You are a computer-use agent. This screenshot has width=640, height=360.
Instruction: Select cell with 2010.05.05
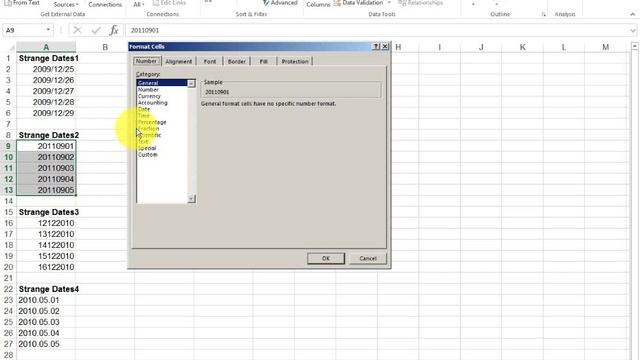(x=46, y=344)
